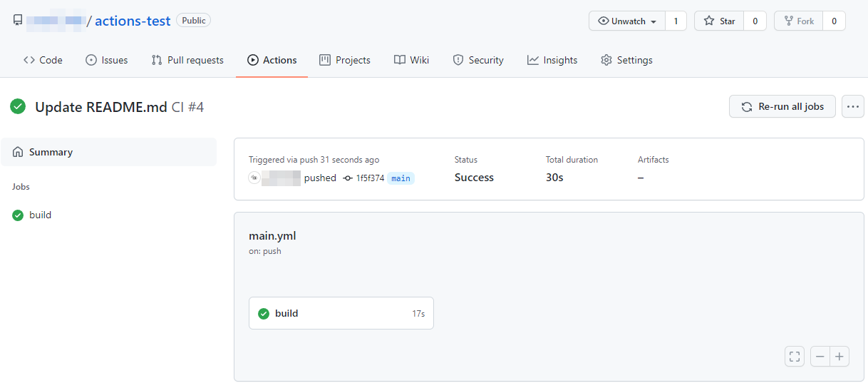Viewport: 868px width, 388px height.
Task: Open repository Settings tab
Action: tap(626, 60)
